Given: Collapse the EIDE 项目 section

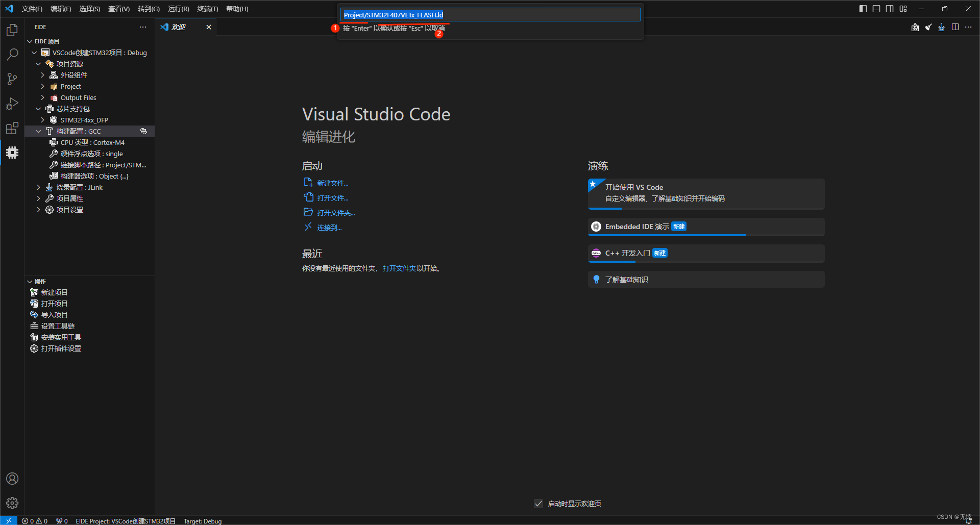Looking at the screenshot, I should tap(30, 41).
